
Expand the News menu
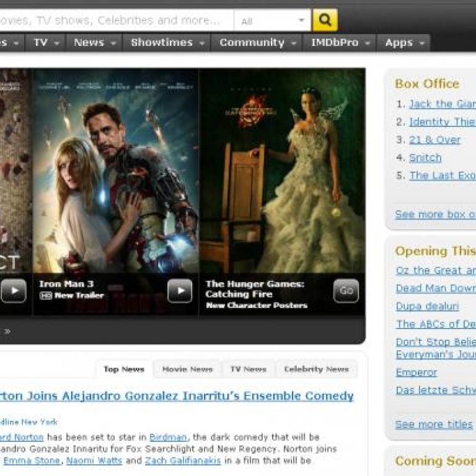click(94, 43)
